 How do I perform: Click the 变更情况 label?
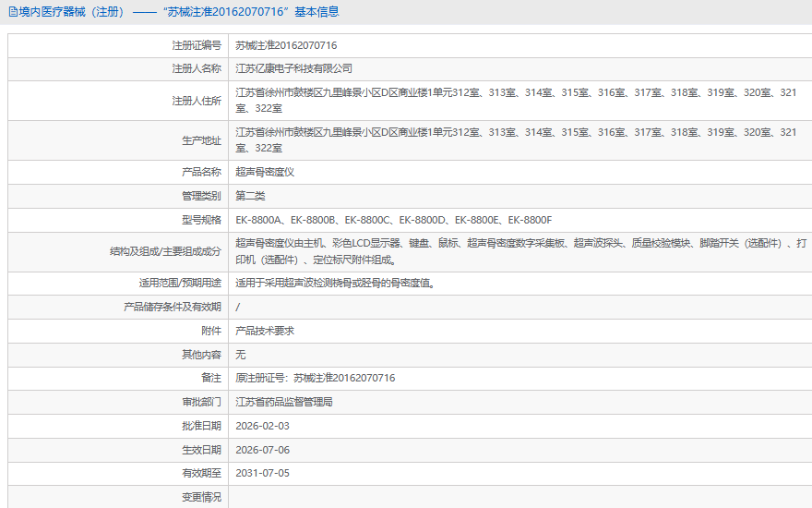(201, 498)
